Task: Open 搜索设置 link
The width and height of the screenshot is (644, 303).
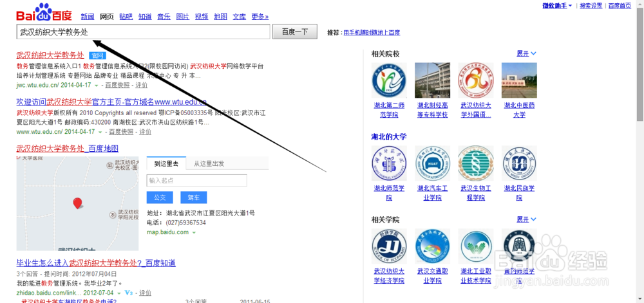Action: (591, 6)
